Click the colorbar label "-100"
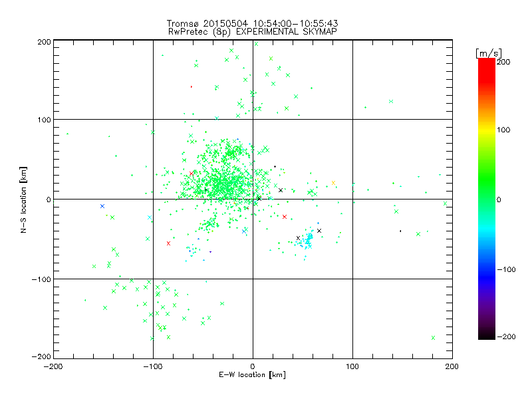 pyautogui.click(x=506, y=269)
